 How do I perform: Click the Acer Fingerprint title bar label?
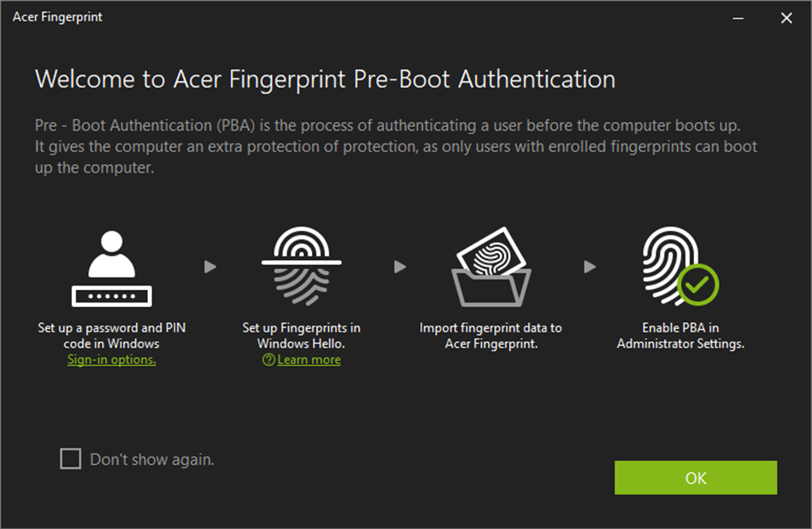[x=57, y=16]
